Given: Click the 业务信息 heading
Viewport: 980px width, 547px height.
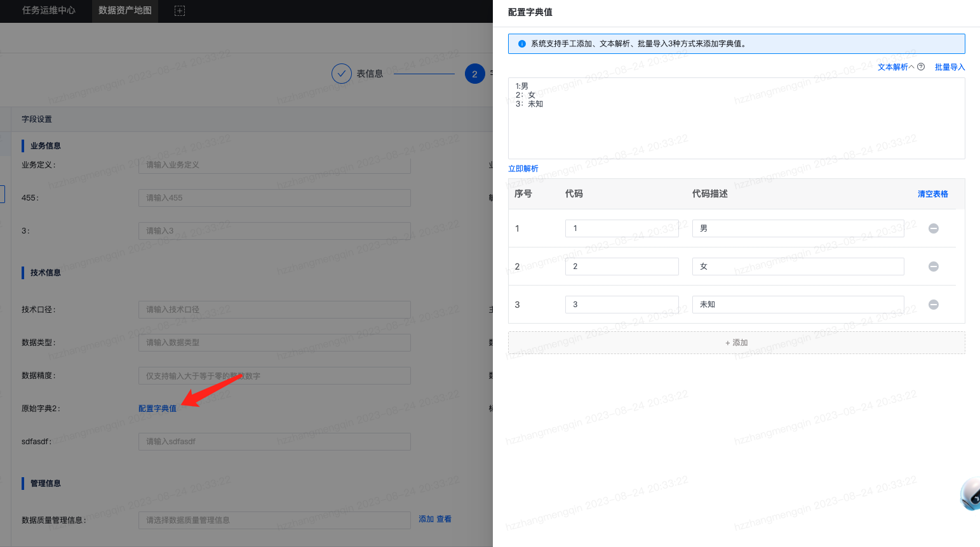Looking at the screenshot, I should click(x=46, y=146).
